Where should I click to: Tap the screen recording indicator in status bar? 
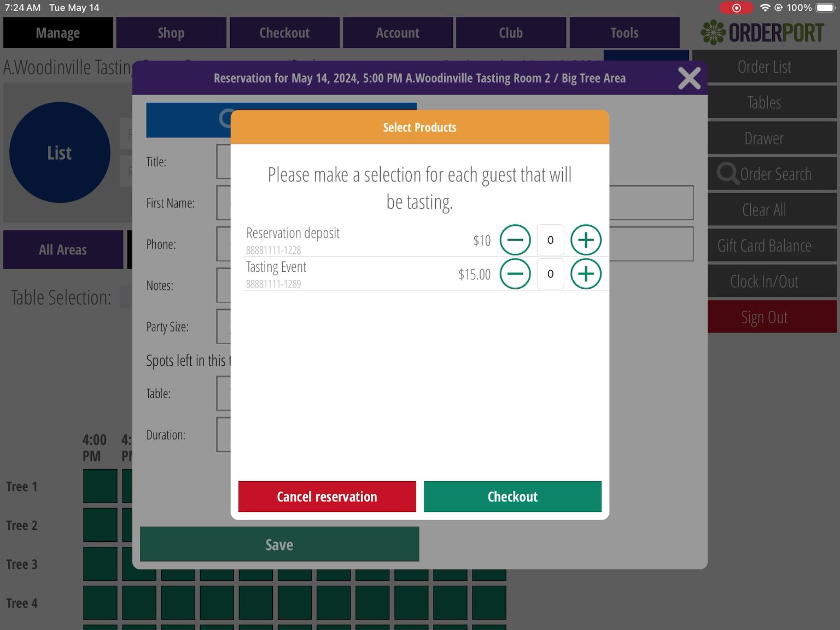click(737, 8)
